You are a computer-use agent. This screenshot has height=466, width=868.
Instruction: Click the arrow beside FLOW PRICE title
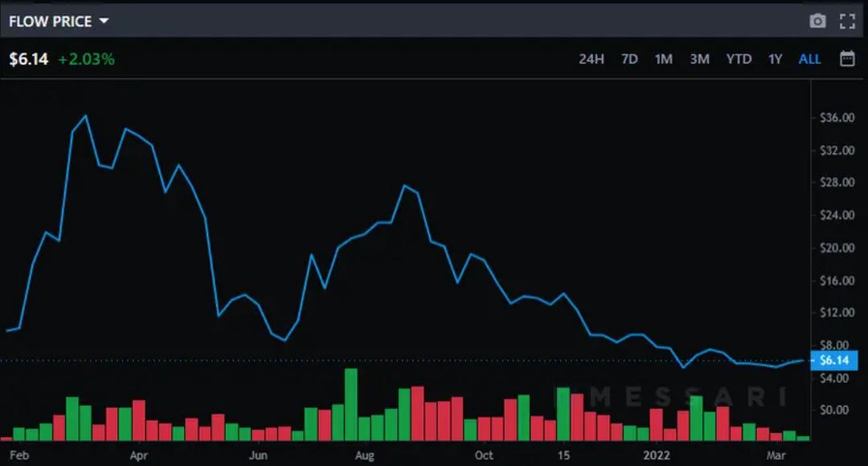(104, 22)
